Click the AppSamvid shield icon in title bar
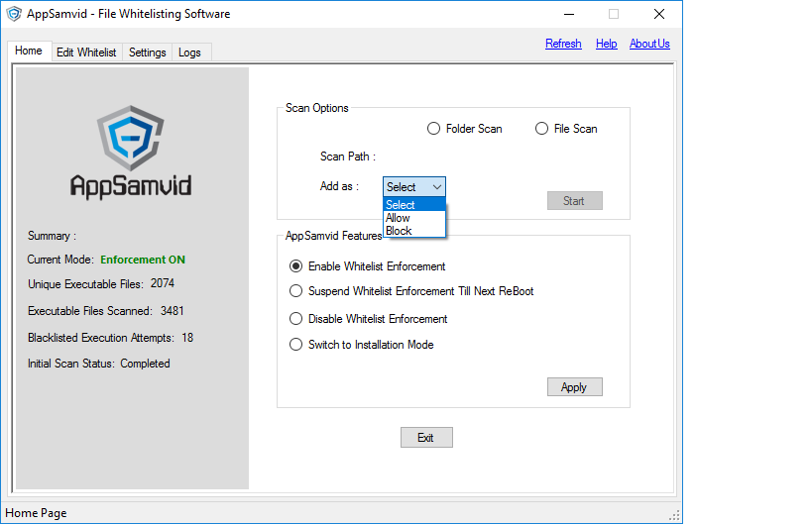The width and height of the screenshot is (812, 524). [x=14, y=14]
